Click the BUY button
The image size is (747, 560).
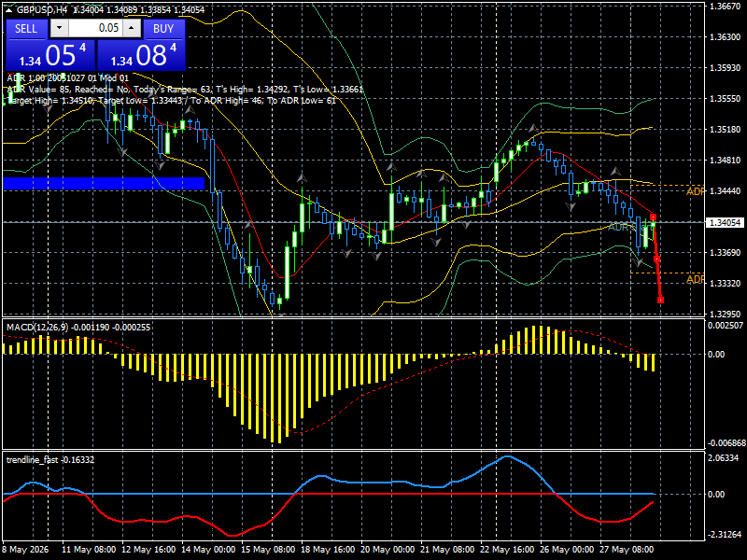[x=163, y=29]
